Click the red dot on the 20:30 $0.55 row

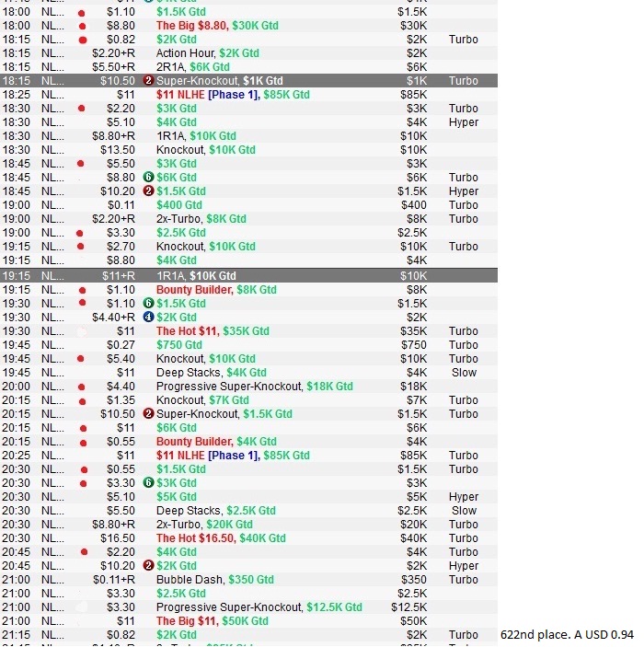84,470
